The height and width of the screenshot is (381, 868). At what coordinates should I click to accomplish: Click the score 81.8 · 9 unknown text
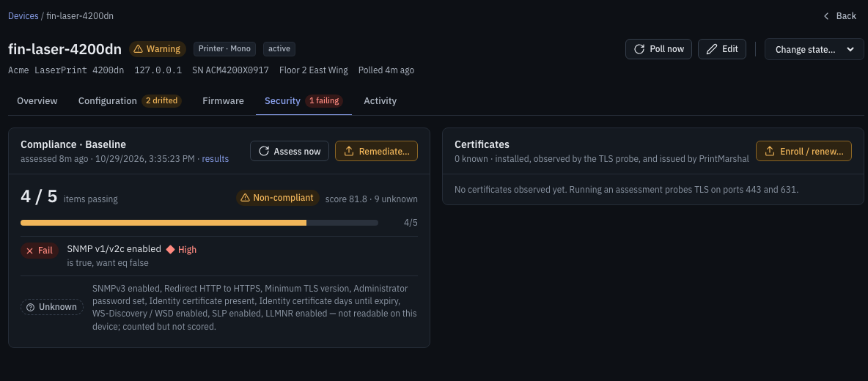coord(372,199)
